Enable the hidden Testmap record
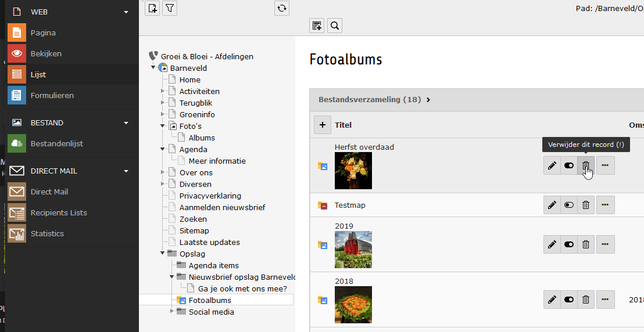The height and width of the screenshot is (332, 644). [x=569, y=205]
